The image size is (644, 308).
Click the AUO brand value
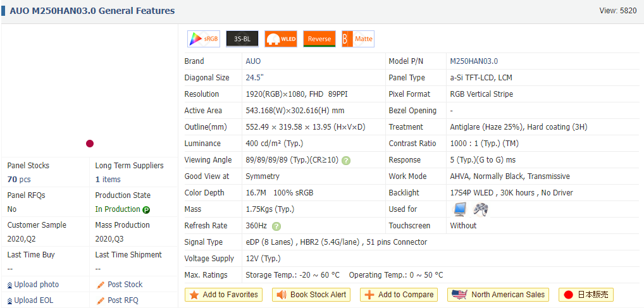click(x=253, y=61)
